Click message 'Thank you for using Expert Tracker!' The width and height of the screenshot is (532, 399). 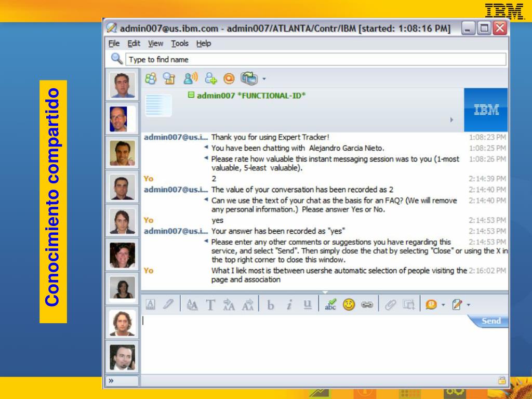[270, 137]
